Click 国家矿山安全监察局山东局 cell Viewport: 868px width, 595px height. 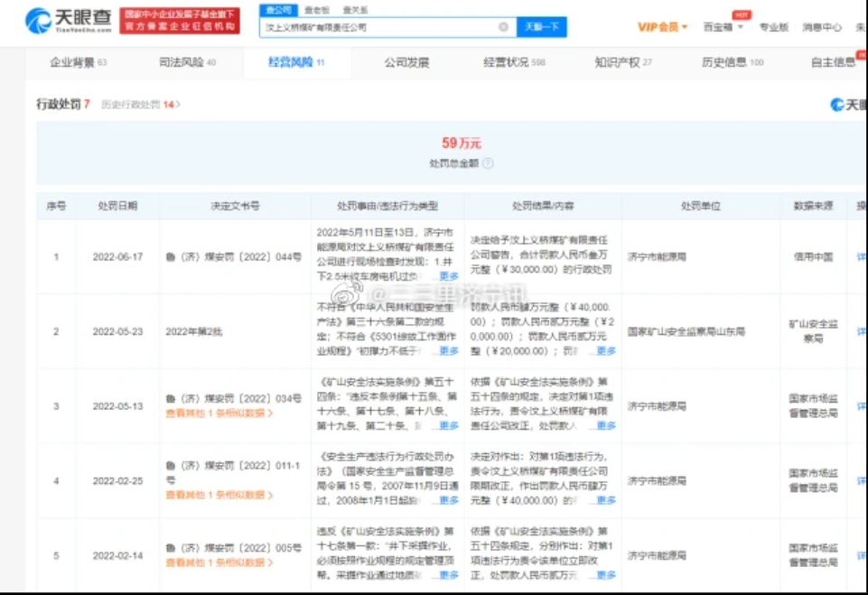(x=686, y=331)
